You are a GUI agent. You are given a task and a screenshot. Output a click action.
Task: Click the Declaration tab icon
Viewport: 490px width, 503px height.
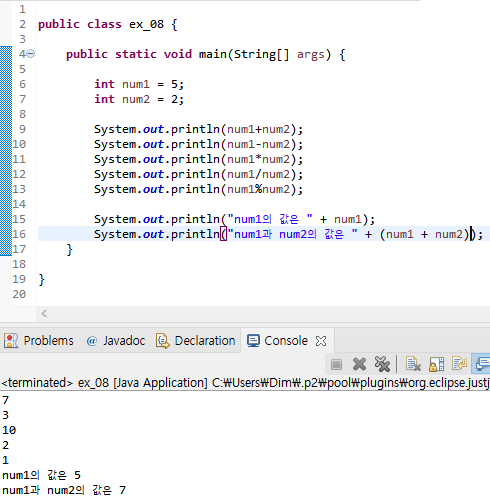163,341
